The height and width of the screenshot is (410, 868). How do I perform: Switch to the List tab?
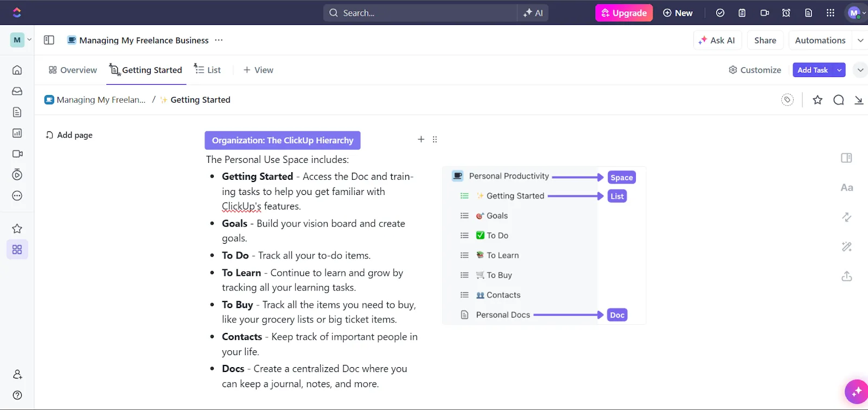(x=208, y=70)
